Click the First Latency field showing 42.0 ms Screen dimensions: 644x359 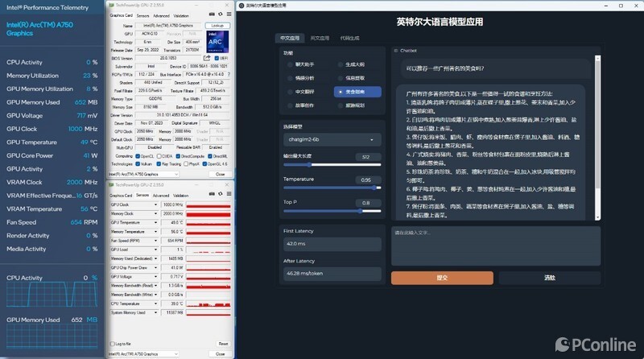(x=332, y=244)
